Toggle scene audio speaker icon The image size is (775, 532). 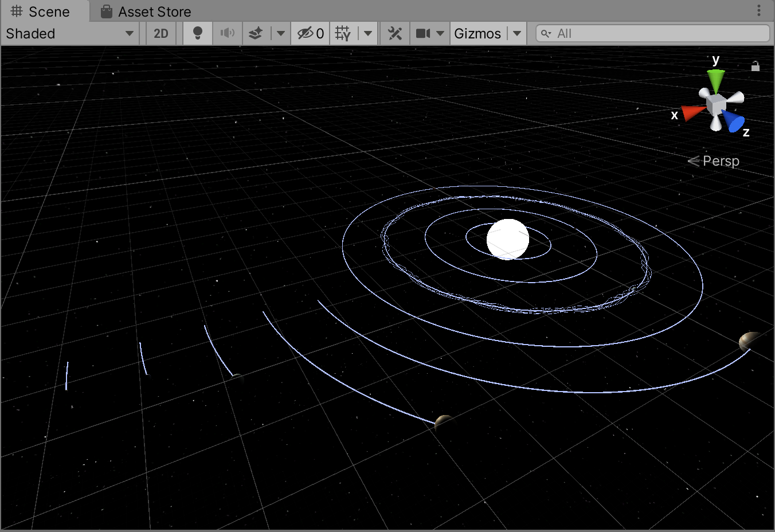(228, 33)
